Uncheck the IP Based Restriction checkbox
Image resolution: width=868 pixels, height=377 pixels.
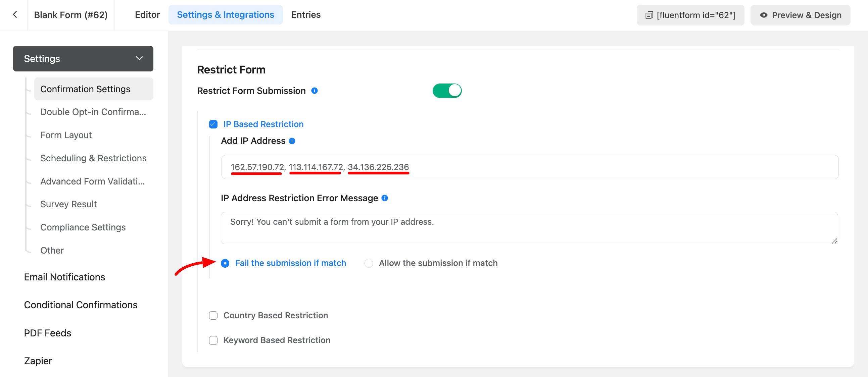213,124
